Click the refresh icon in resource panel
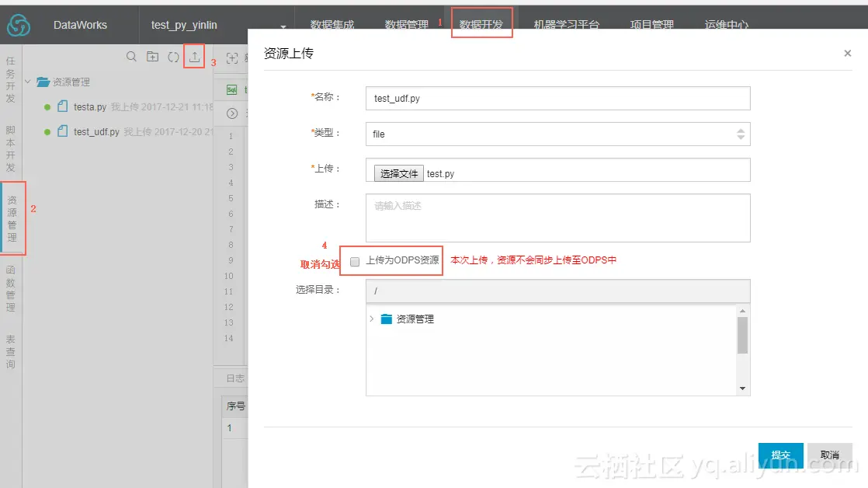 173,57
